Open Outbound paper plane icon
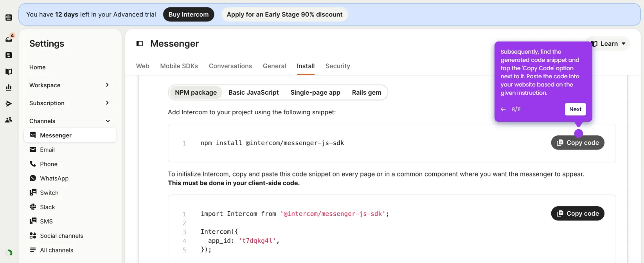Viewport: 644px width, 263px height. click(9, 104)
